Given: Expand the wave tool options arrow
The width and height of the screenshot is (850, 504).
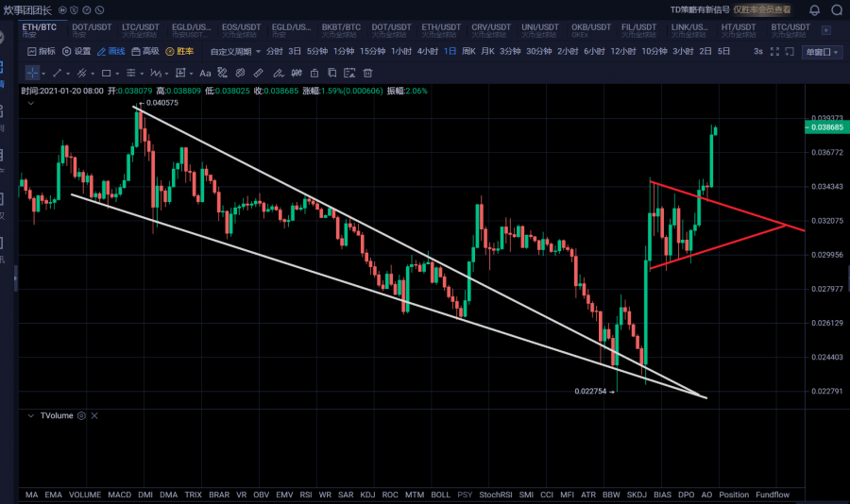Looking at the screenshot, I should [166, 74].
